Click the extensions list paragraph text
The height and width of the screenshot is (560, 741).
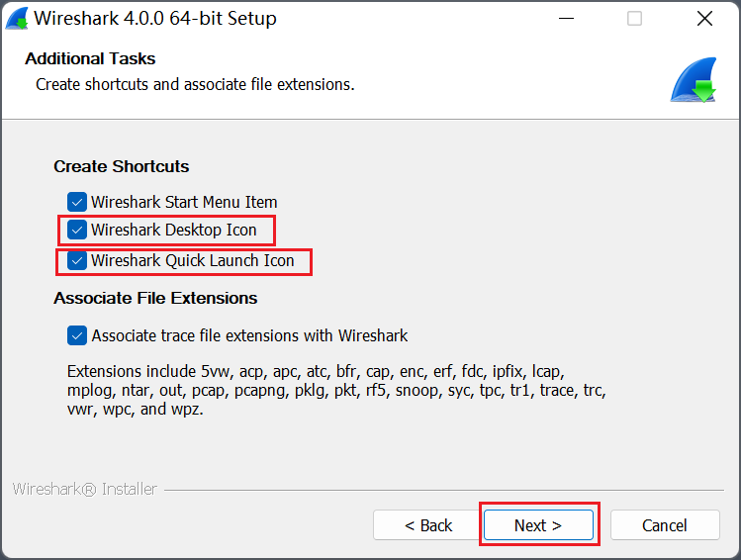pyautogui.click(x=336, y=390)
